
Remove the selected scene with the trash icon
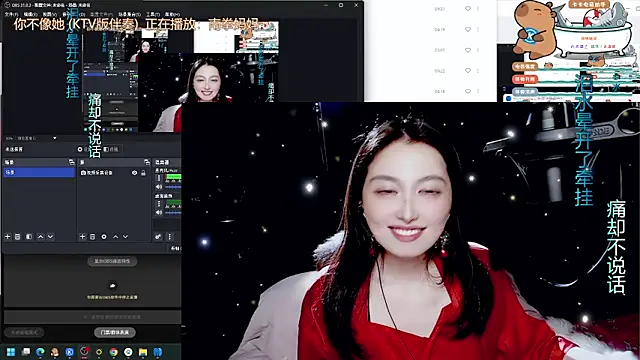click(x=18, y=237)
